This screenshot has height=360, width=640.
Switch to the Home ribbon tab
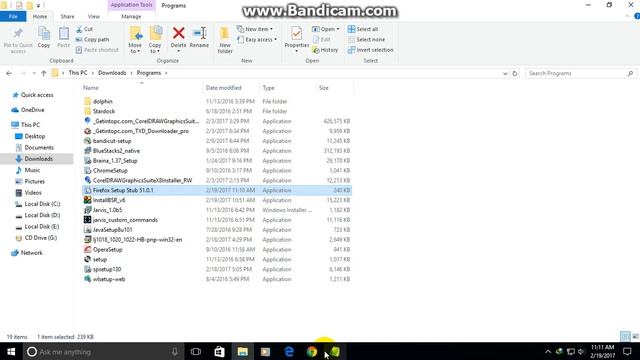coord(40,16)
